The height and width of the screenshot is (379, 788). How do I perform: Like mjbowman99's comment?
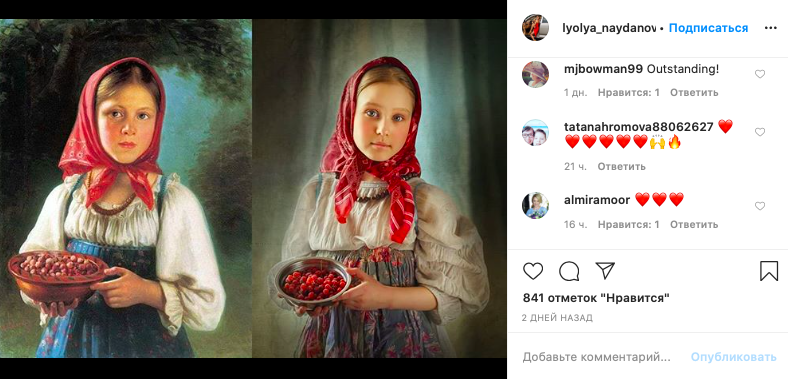[760, 74]
